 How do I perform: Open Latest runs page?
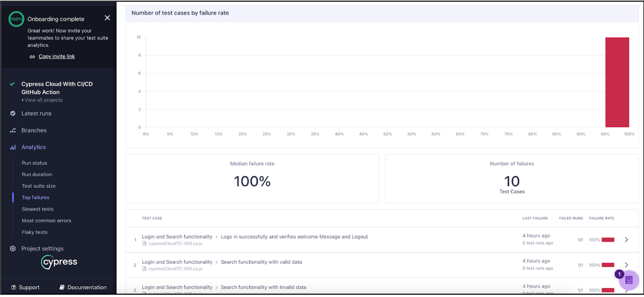tap(36, 113)
